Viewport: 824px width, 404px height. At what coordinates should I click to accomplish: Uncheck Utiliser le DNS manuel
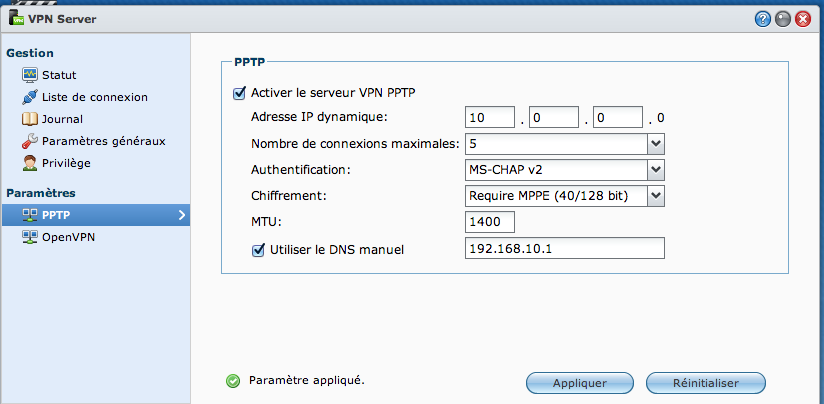pyautogui.click(x=258, y=250)
